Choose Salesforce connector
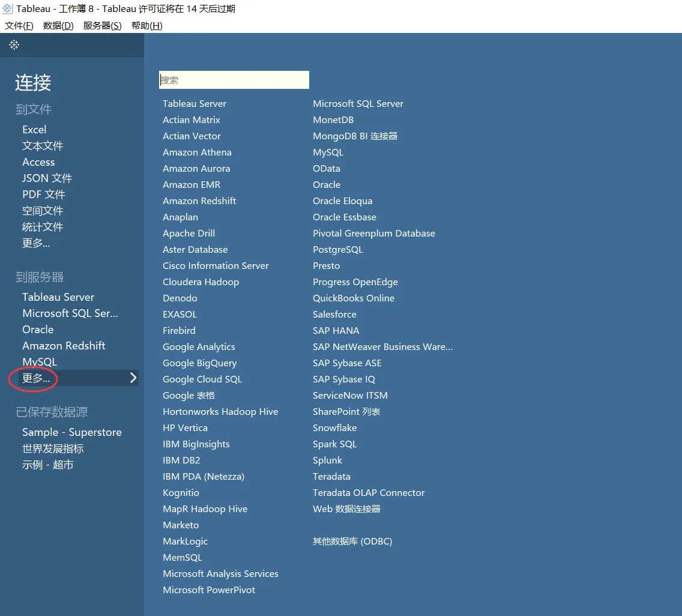The height and width of the screenshot is (616, 682). click(x=334, y=314)
